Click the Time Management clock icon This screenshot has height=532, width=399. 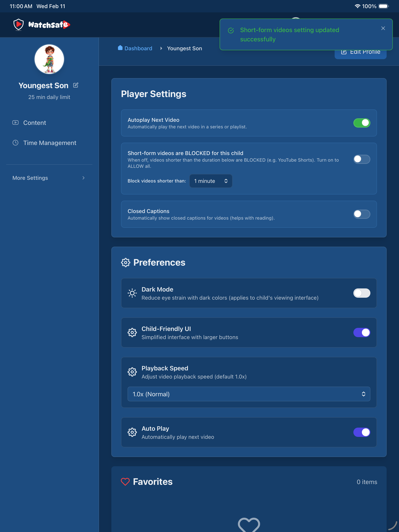pyautogui.click(x=15, y=143)
